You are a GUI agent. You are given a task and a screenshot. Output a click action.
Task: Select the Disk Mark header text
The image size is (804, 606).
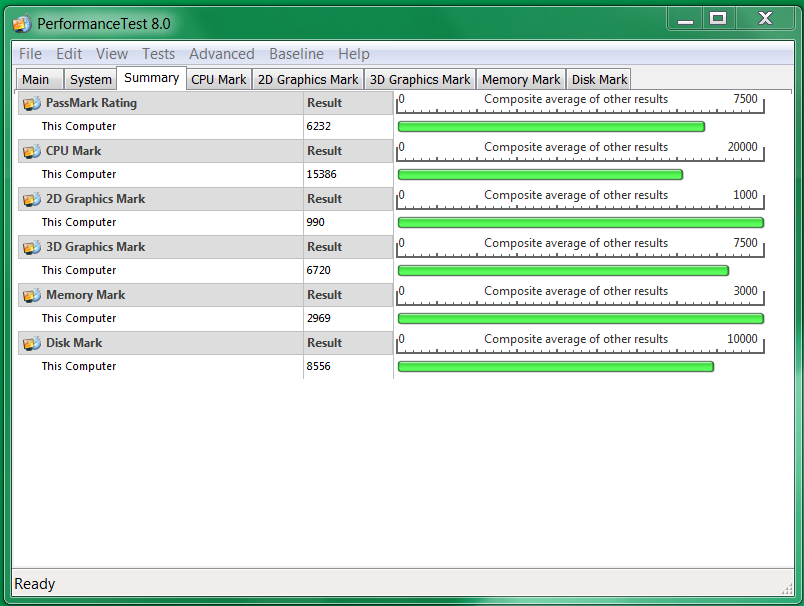[x=74, y=343]
